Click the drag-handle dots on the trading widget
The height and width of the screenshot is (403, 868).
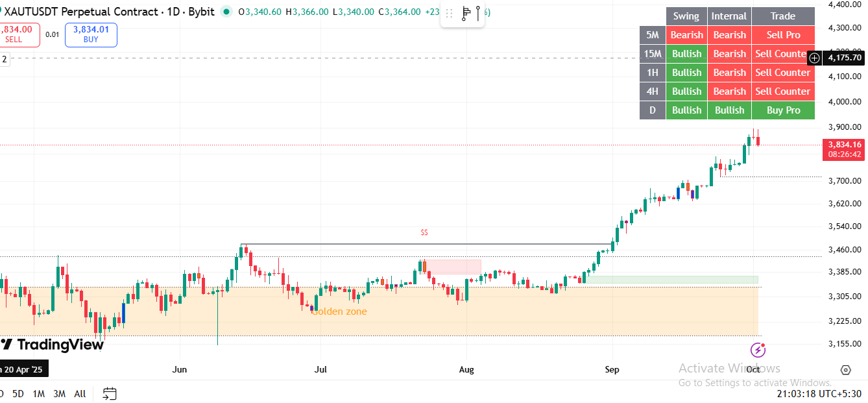tap(449, 13)
